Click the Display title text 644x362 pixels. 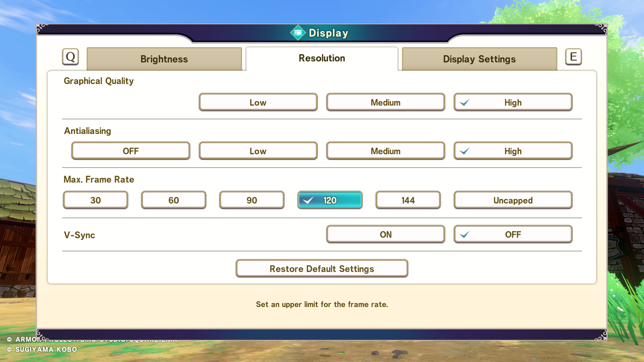329,33
